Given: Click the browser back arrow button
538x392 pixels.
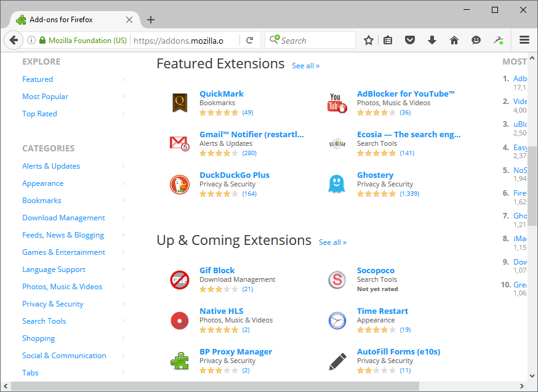Looking at the screenshot, I should 14,41.
